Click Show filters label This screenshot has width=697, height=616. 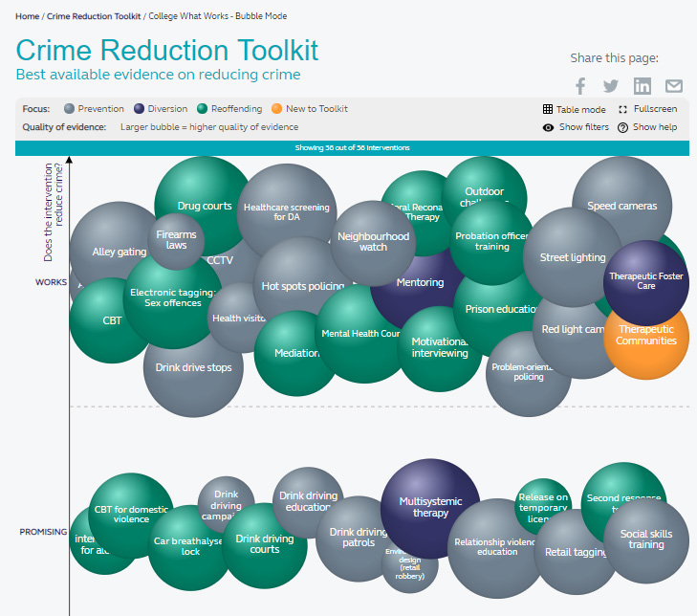point(583,127)
